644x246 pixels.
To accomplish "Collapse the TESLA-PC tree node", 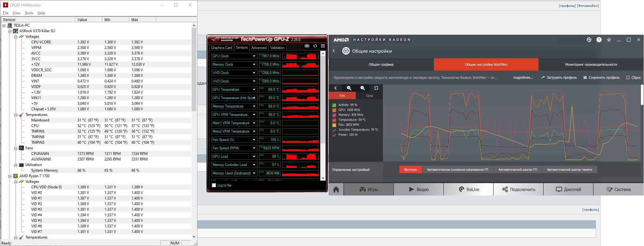I will (4, 25).
